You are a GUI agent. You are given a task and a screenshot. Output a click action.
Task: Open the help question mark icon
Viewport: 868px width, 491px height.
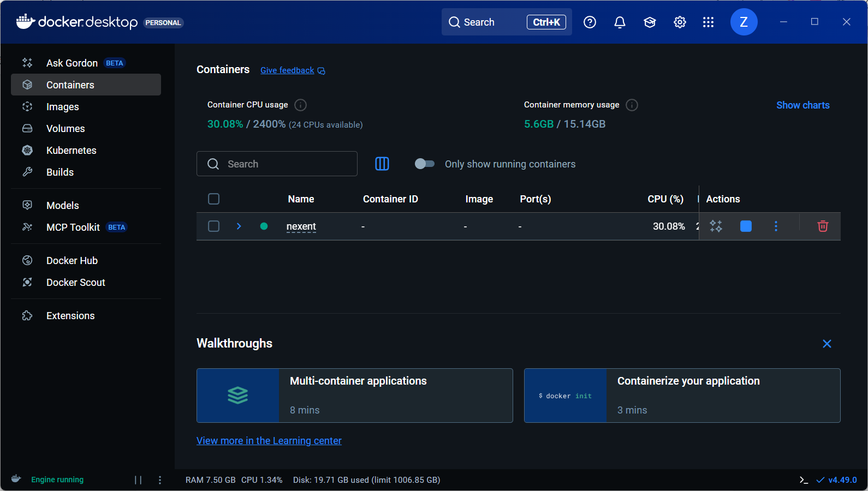[590, 22]
